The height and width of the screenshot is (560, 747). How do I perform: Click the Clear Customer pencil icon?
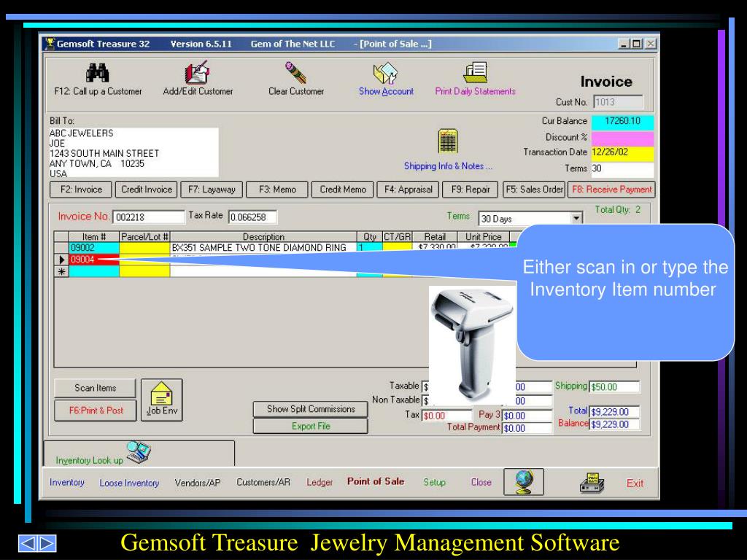pyautogui.click(x=295, y=73)
